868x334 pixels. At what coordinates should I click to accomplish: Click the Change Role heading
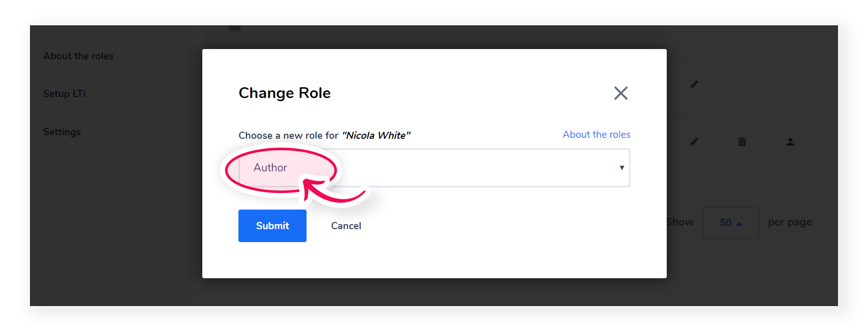coord(285,93)
